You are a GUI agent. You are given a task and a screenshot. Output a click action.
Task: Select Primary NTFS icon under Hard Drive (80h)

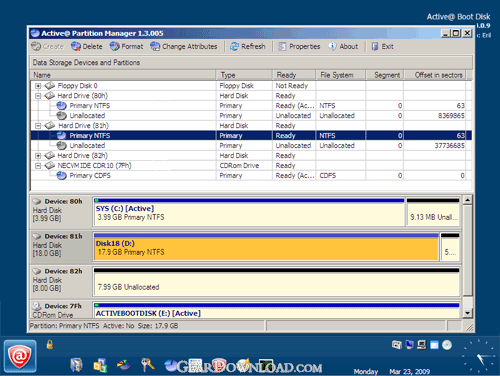pyautogui.click(x=61, y=106)
